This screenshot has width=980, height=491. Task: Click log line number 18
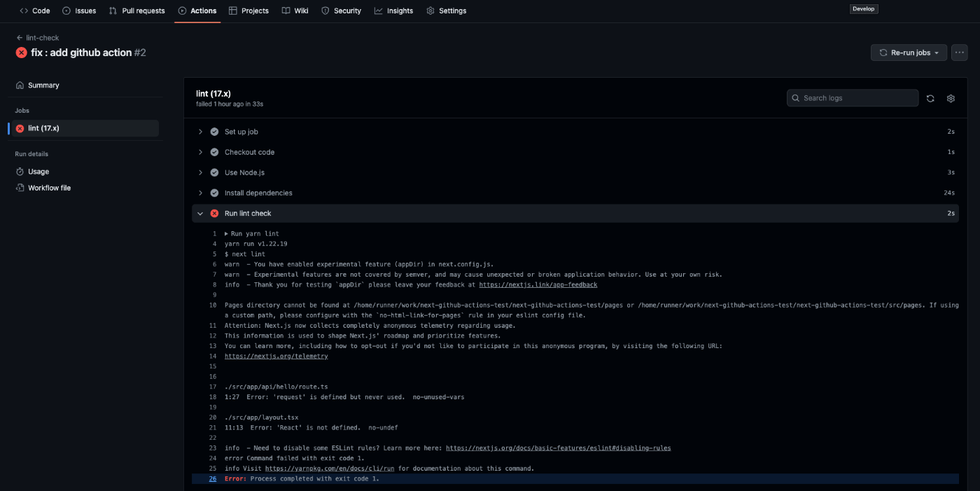(212, 396)
